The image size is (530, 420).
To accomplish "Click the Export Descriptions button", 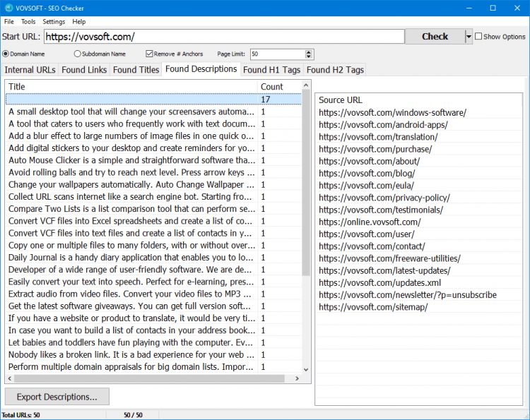I will click(x=57, y=397).
